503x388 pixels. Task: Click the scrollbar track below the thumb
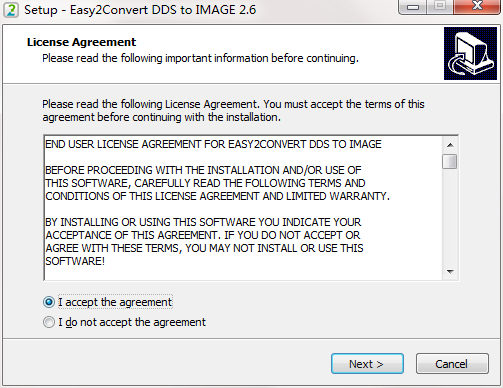click(x=450, y=217)
